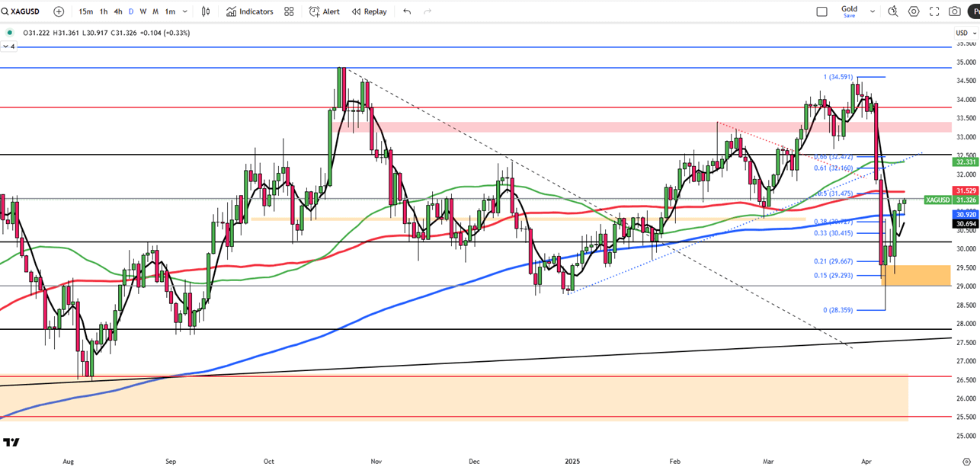Expand the layout management dropdown arrow
This screenshot has width=980, height=467.
(x=873, y=11)
